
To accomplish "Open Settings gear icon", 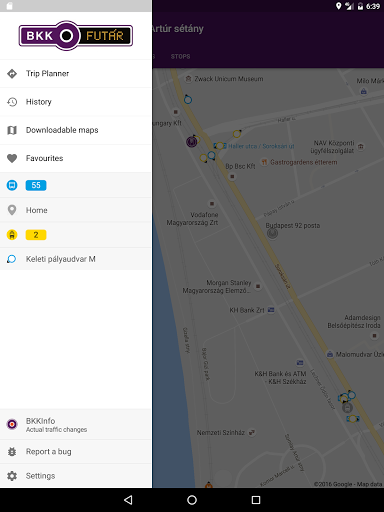I will 12,476.
